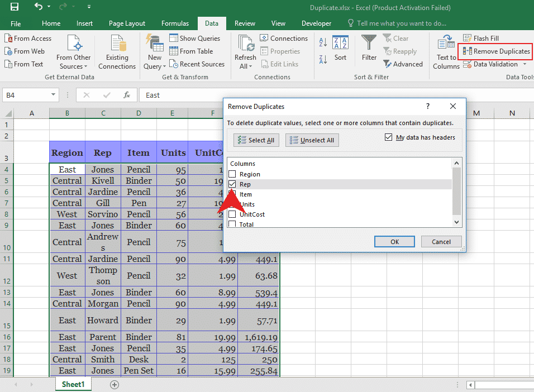Click the Remove Duplicates ribbon icon
This screenshot has height=392, width=534.
[x=468, y=51]
